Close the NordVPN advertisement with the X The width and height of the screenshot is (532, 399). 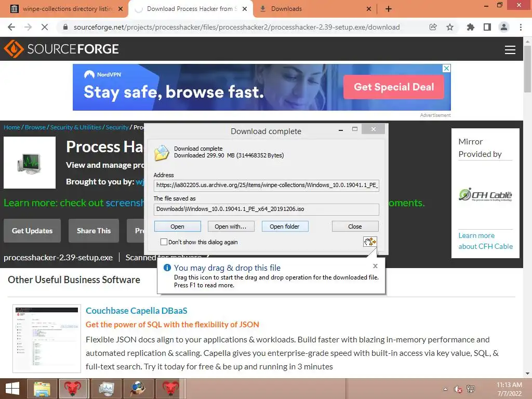pos(446,68)
